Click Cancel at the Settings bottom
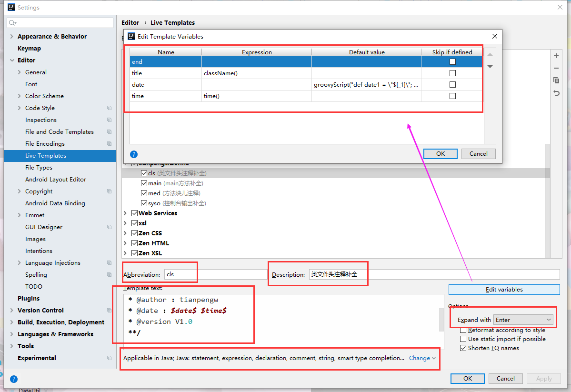 (505, 379)
